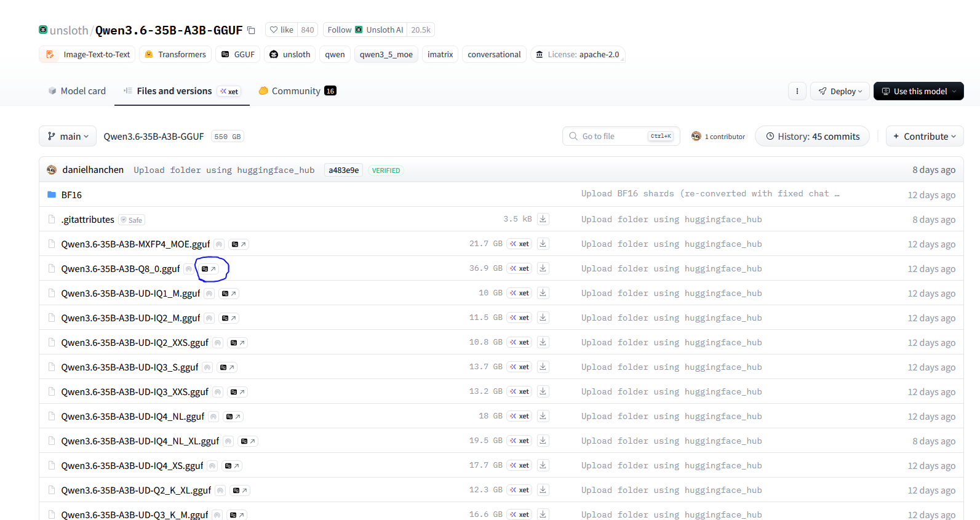View History: 45 commits
The image size is (980, 520).
(x=812, y=136)
